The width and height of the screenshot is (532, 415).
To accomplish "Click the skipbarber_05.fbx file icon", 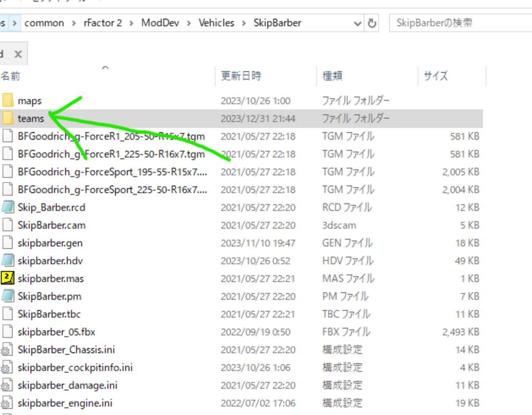I will (x=7, y=332).
